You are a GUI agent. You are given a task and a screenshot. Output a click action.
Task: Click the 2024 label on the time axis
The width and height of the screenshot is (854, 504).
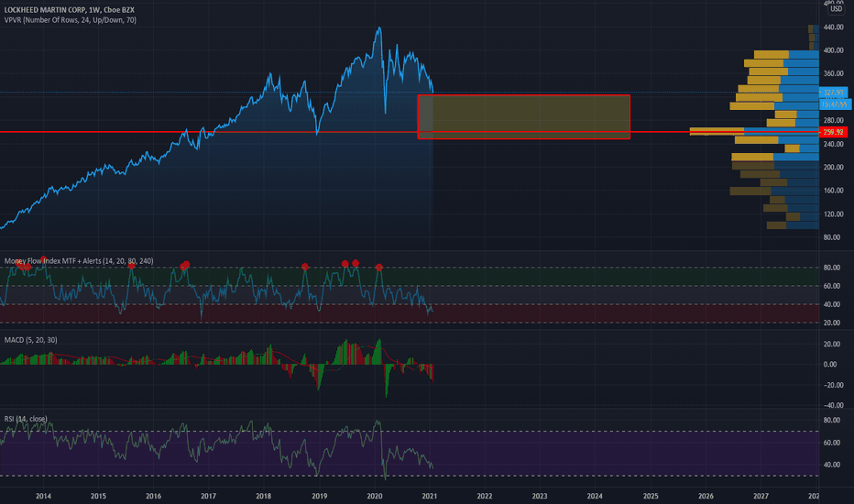(x=595, y=496)
